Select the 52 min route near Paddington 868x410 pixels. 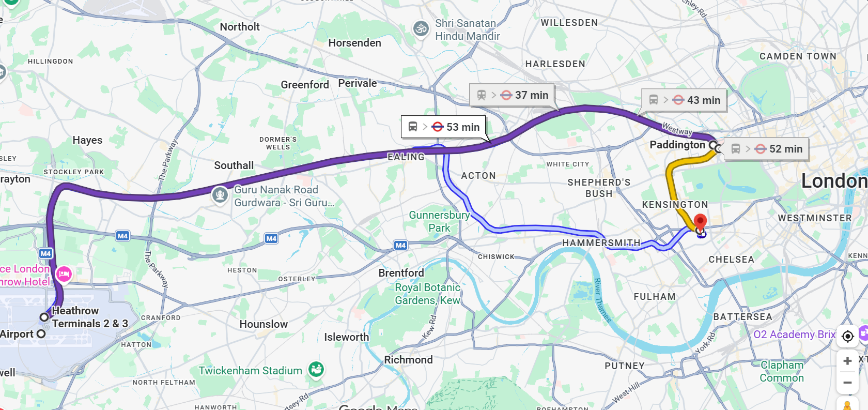[x=766, y=149]
